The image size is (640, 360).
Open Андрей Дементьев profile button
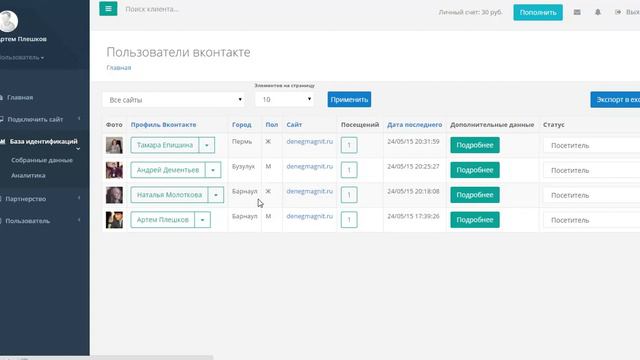coord(168,170)
